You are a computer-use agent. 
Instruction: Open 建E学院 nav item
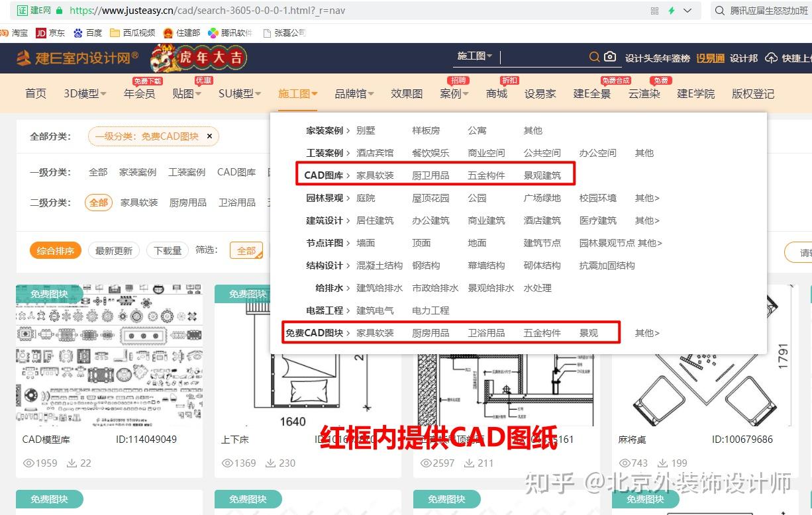[696, 94]
